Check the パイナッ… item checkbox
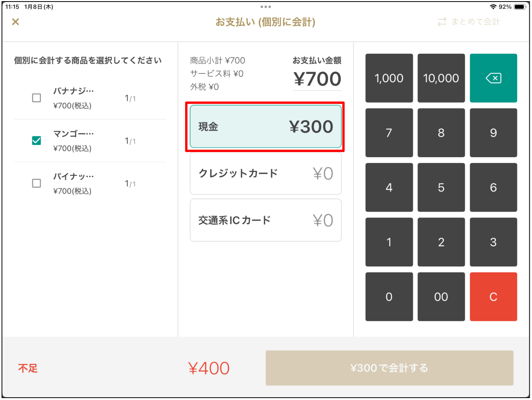 pyautogui.click(x=37, y=183)
